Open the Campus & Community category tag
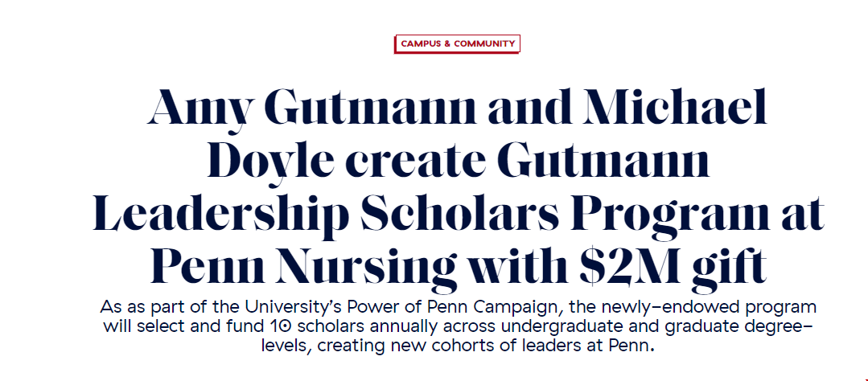 457,43
